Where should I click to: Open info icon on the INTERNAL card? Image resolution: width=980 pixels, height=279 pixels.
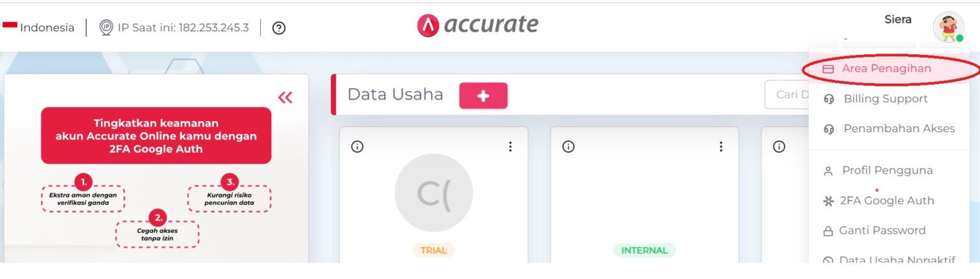(568, 147)
